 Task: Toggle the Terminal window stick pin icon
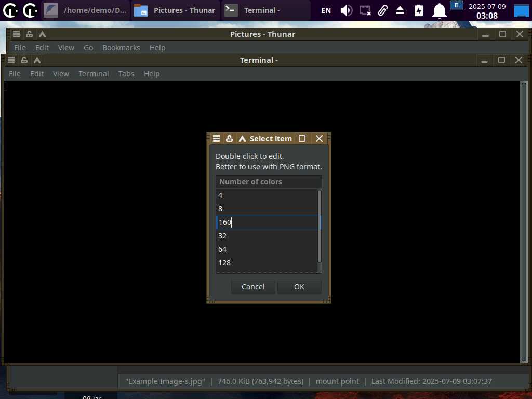[24, 60]
